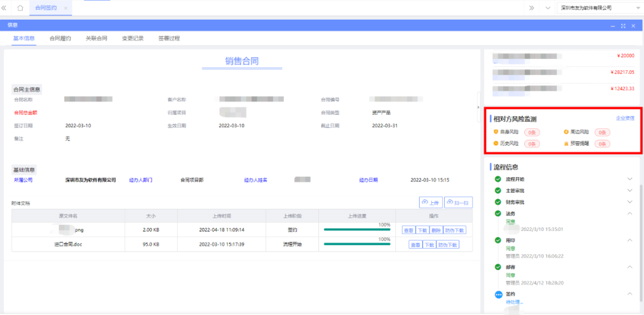This screenshot has height=315, width=644.
Task: Open the 0条 badge for 周边风险
Action: pyautogui.click(x=602, y=132)
